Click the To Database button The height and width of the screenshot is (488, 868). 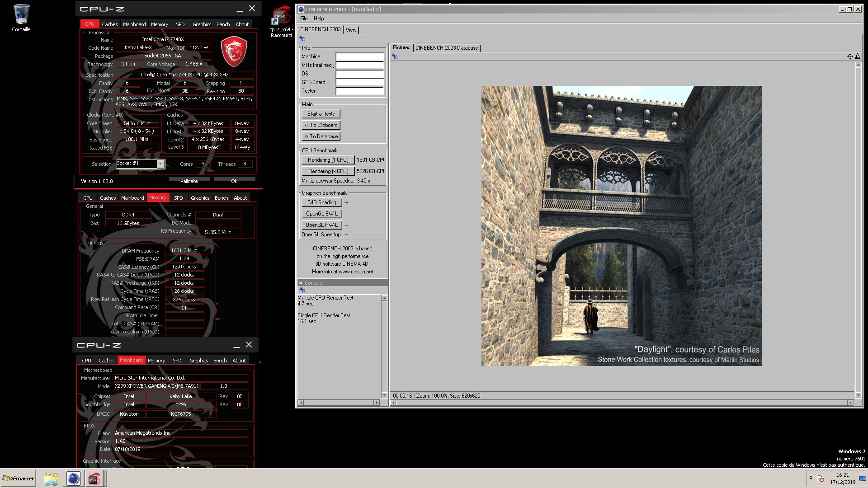(321, 136)
